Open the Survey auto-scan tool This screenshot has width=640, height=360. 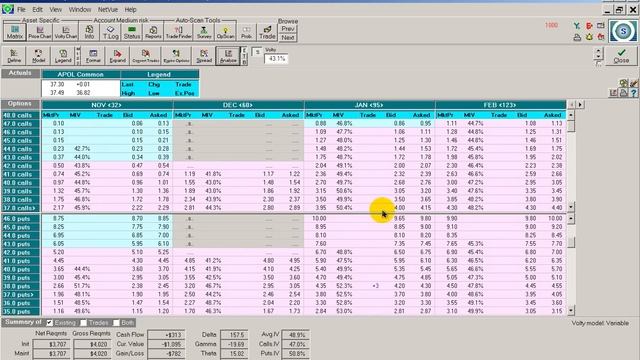(204, 32)
